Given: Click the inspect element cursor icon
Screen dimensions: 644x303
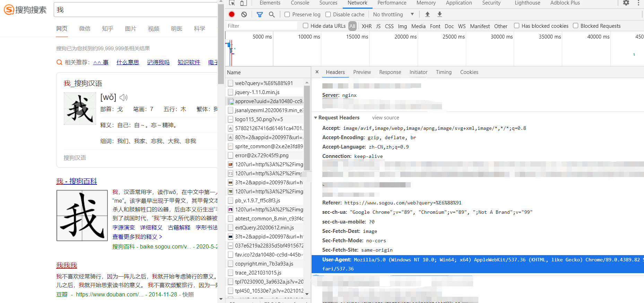Looking at the screenshot, I should (232, 3).
